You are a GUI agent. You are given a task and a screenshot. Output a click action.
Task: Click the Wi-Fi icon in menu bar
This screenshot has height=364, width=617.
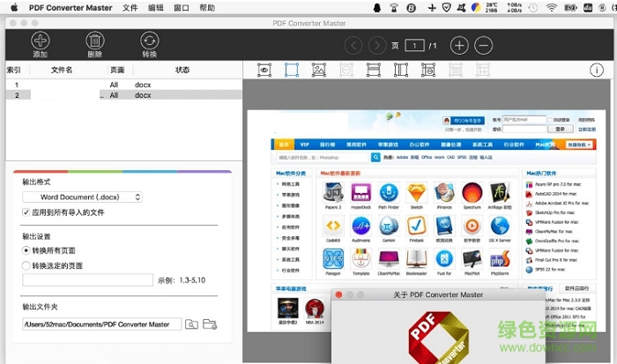click(x=552, y=7)
